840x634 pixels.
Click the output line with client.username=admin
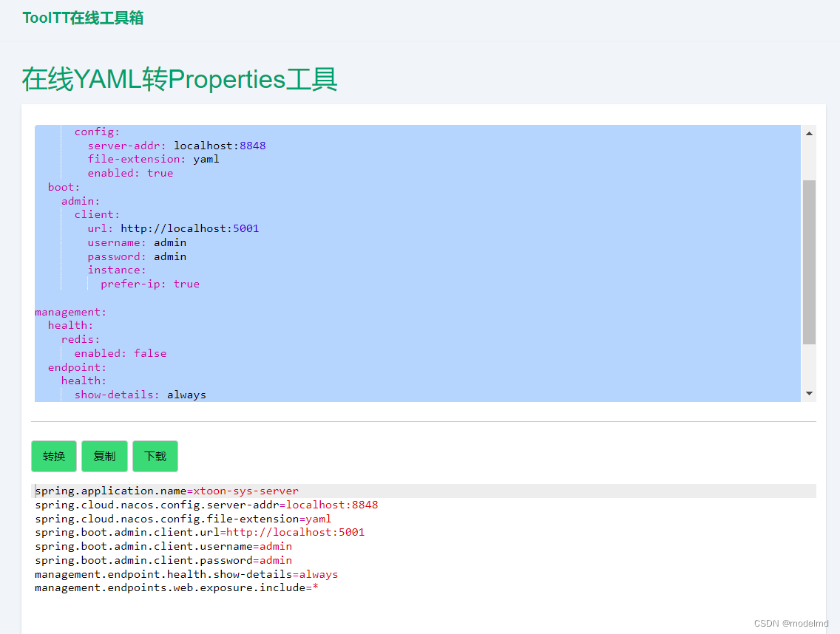pos(163,546)
